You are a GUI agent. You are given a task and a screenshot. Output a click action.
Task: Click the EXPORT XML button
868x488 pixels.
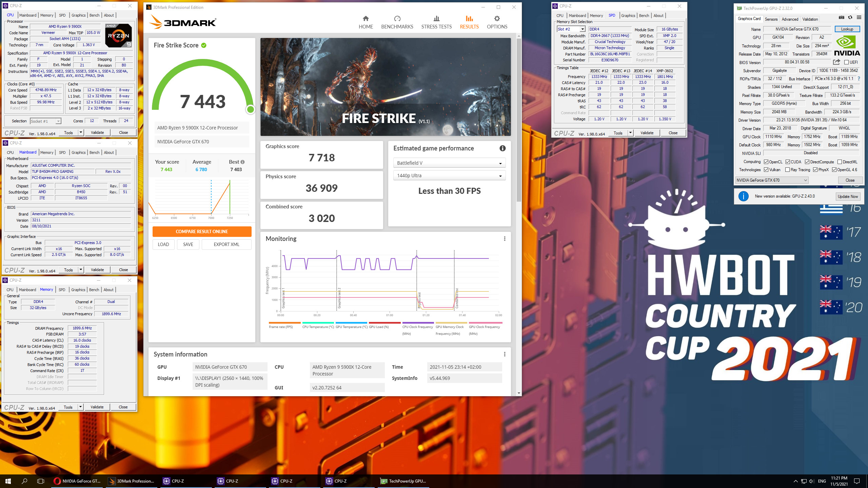click(x=226, y=244)
